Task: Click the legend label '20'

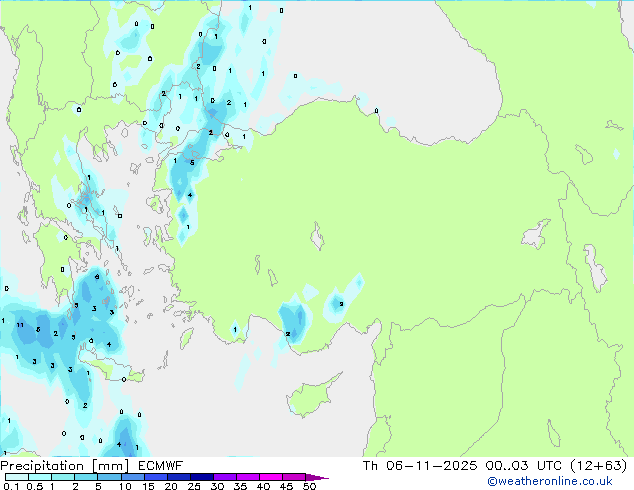Action: pos(171,486)
